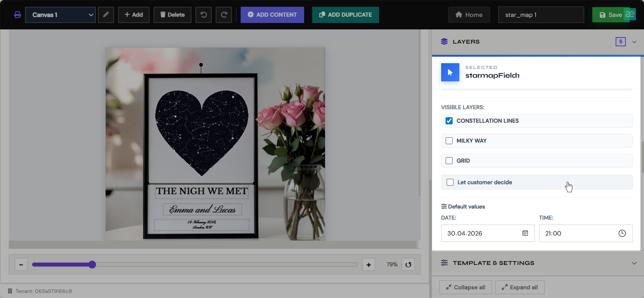This screenshot has width=644, height=298.
Task: Click the layers count badge 5
Action: [621, 42]
